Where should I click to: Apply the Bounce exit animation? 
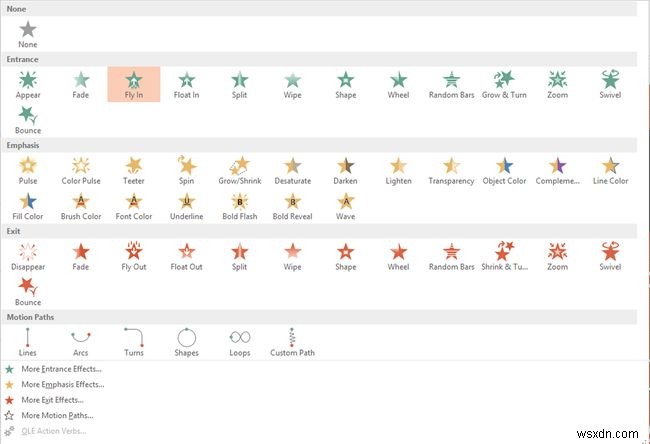(x=28, y=292)
